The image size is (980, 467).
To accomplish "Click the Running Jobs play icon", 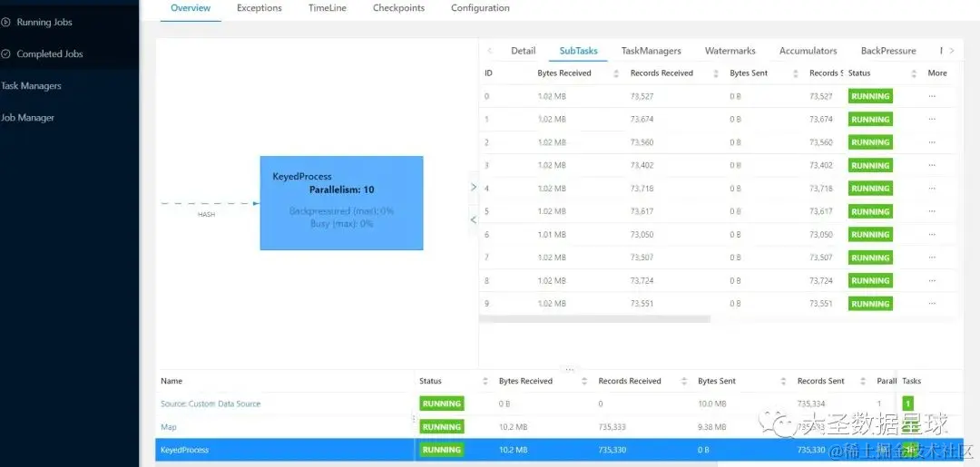I will [5, 23].
